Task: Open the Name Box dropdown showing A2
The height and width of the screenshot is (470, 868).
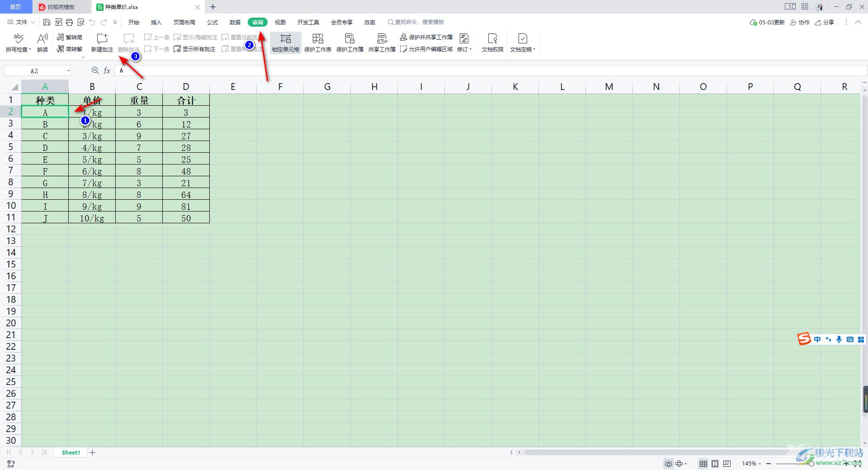Action: click(x=68, y=71)
